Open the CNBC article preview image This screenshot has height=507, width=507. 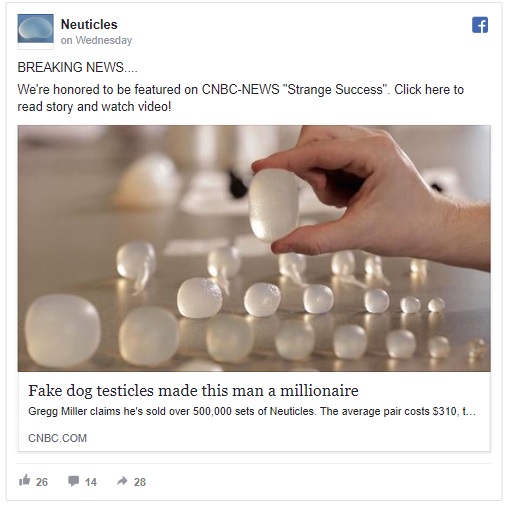pos(254,248)
